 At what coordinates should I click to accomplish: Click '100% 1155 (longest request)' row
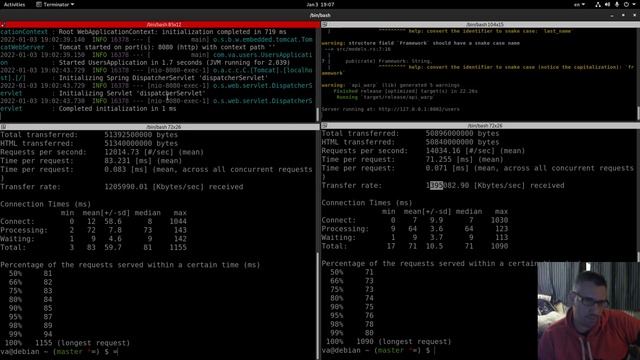click(x=67, y=343)
